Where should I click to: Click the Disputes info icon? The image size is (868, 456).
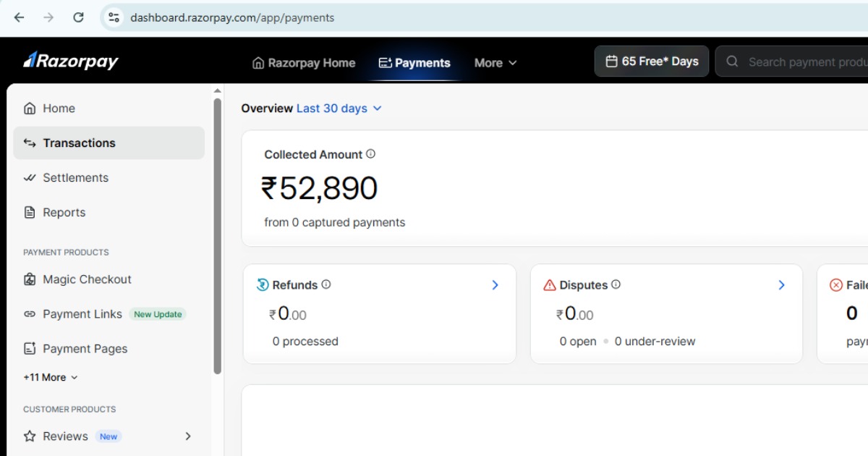coord(616,285)
